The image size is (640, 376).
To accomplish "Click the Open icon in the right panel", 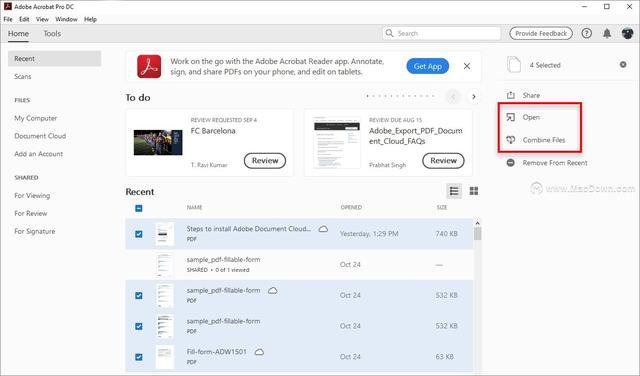I will coord(511,117).
